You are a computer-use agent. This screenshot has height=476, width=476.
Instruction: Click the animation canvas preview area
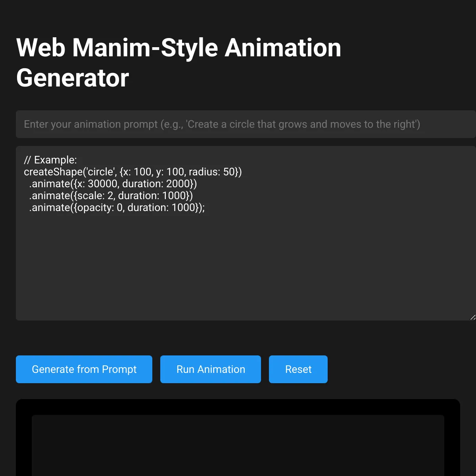(238, 445)
